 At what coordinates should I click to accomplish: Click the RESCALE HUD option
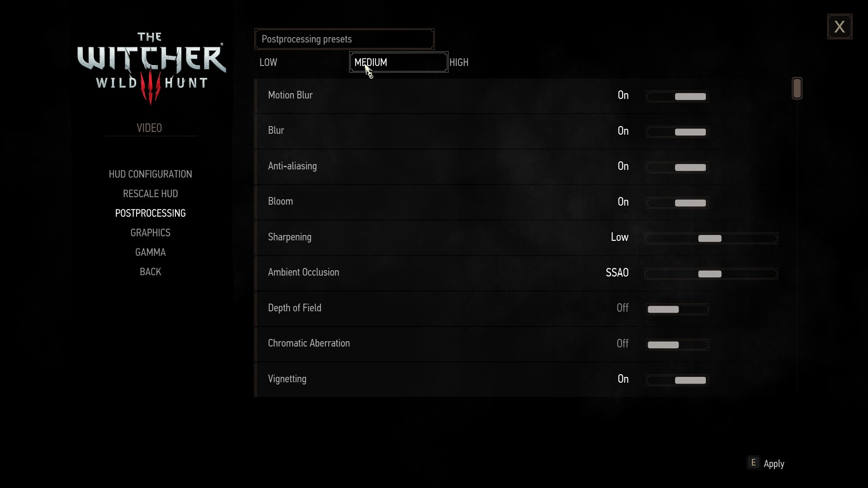[150, 193]
